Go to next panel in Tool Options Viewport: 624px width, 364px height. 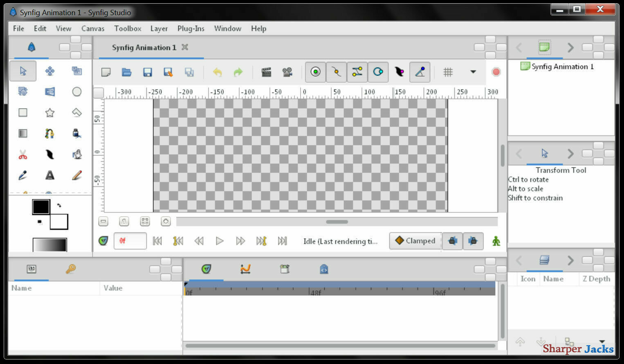[x=570, y=154]
